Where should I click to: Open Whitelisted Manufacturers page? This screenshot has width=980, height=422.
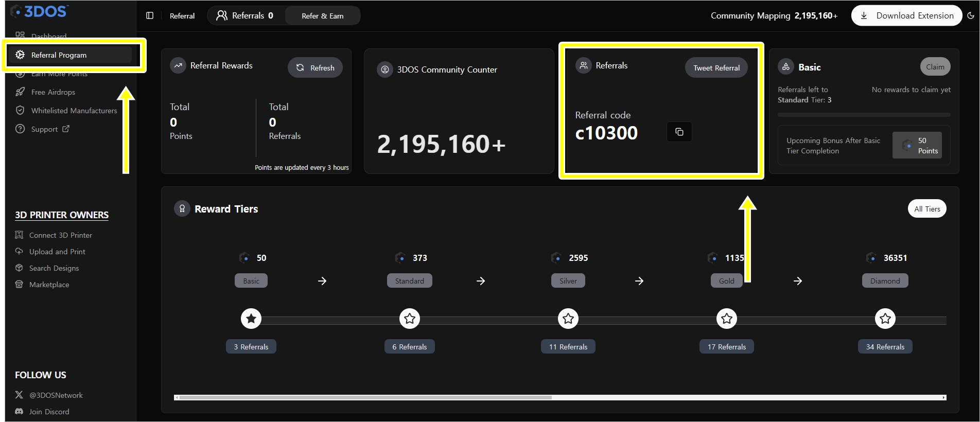[x=74, y=111]
